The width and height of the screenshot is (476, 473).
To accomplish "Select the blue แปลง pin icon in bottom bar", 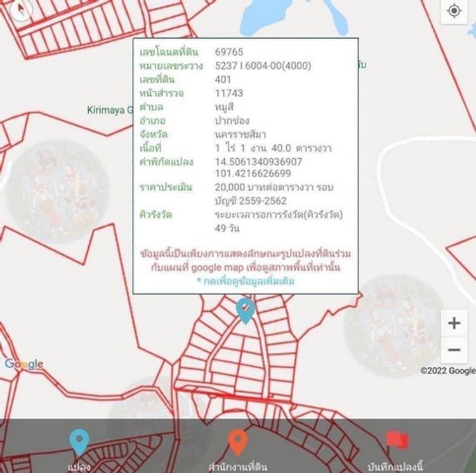I will click(x=79, y=442).
